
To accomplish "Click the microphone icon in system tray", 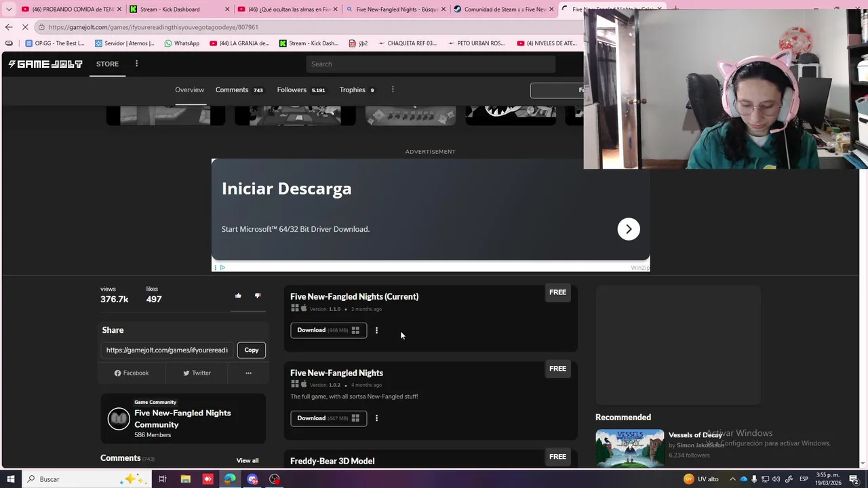I will 754,479.
